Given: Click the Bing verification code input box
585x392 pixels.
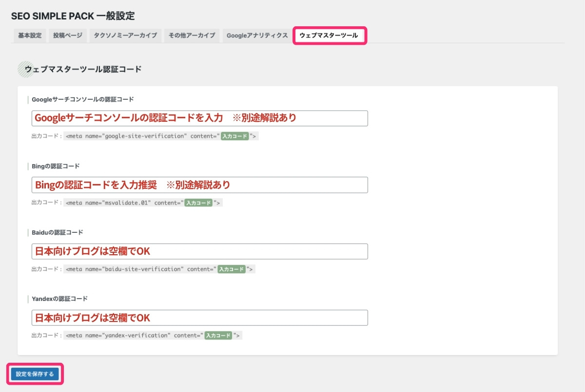Looking at the screenshot, I should point(199,185).
